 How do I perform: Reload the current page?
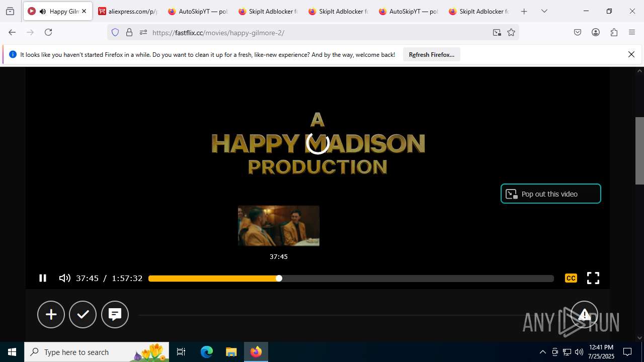[x=48, y=32]
